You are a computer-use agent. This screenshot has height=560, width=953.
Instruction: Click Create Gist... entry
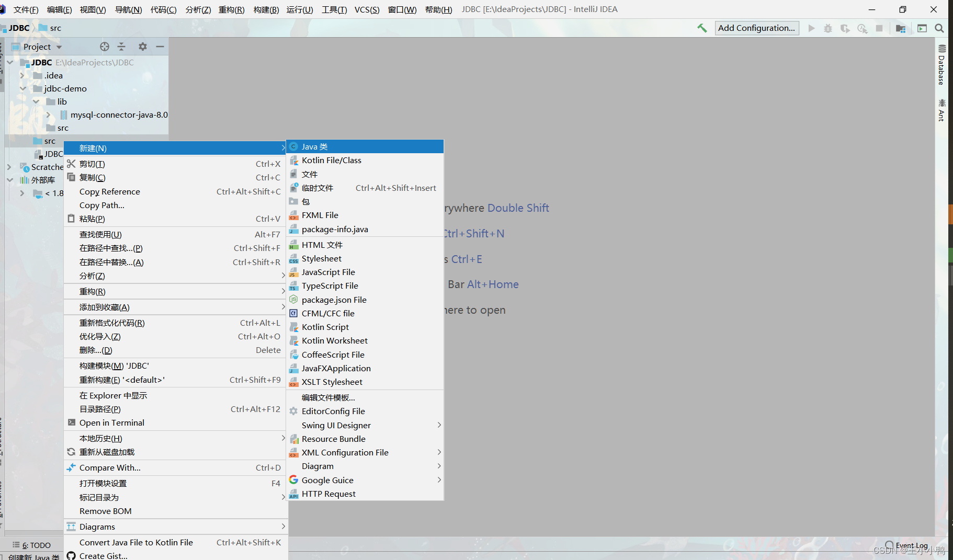point(176,556)
